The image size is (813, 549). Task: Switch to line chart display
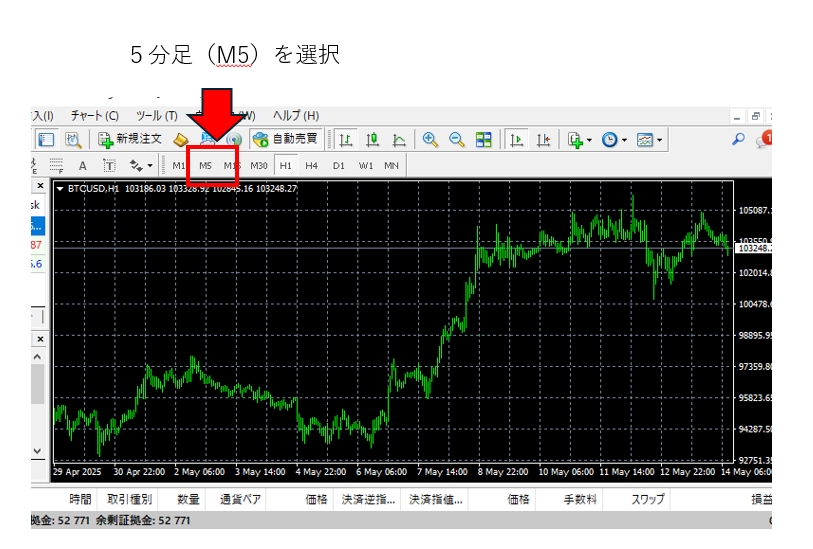coord(399,140)
